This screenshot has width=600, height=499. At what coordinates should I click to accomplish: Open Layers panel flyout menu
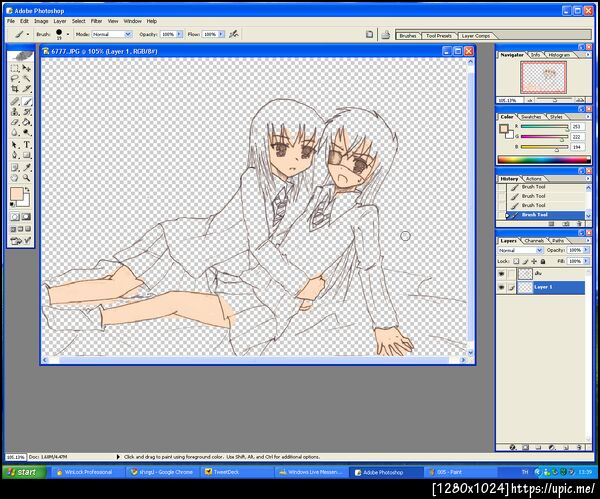tap(588, 241)
